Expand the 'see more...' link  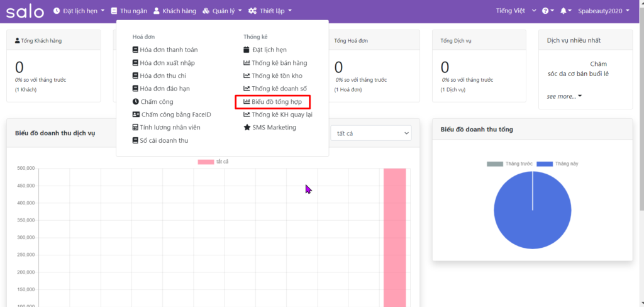pyautogui.click(x=564, y=97)
